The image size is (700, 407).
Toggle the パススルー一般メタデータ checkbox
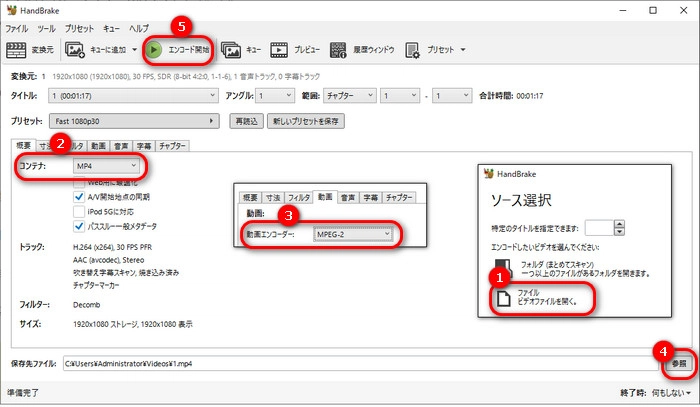click(x=79, y=226)
